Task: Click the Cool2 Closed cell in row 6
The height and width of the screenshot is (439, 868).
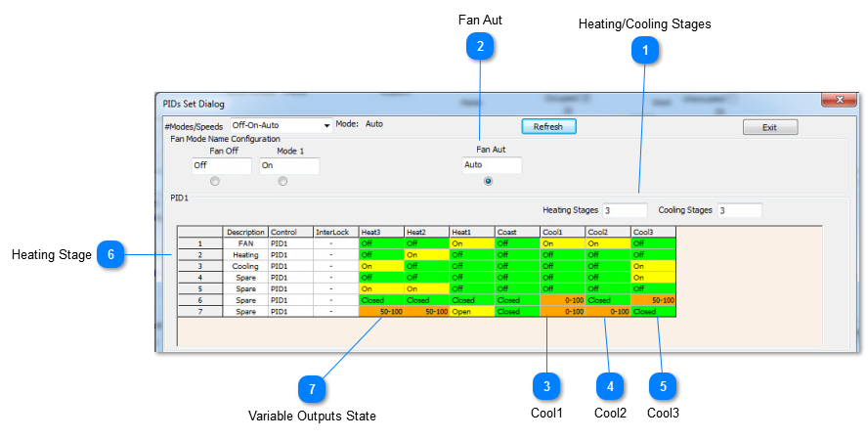Action: pyautogui.click(x=608, y=300)
